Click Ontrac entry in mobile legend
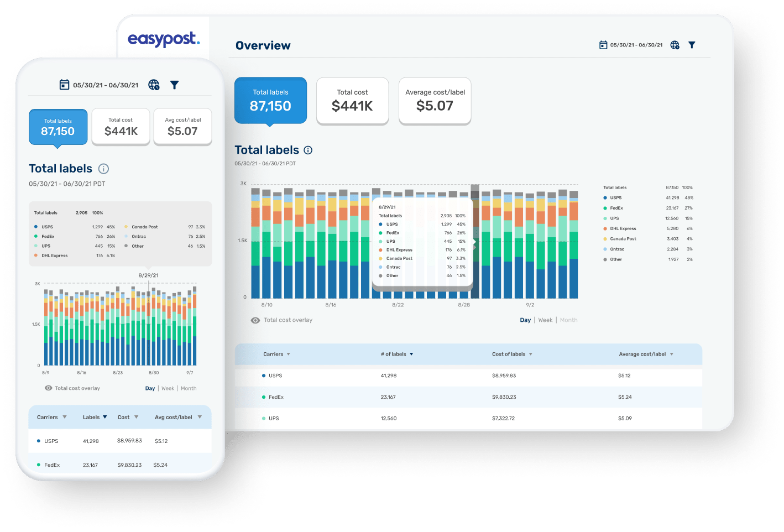 (138, 236)
